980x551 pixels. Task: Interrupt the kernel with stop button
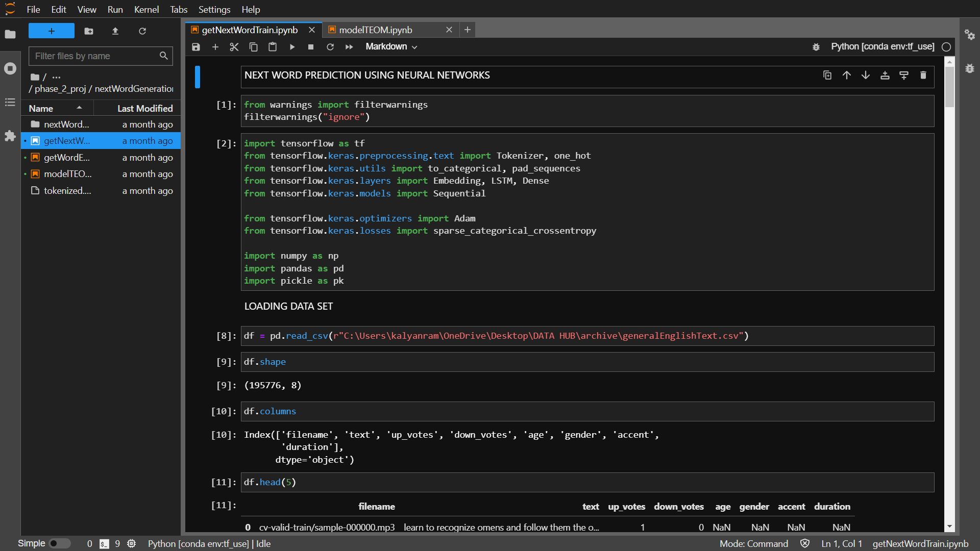coord(311,47)
